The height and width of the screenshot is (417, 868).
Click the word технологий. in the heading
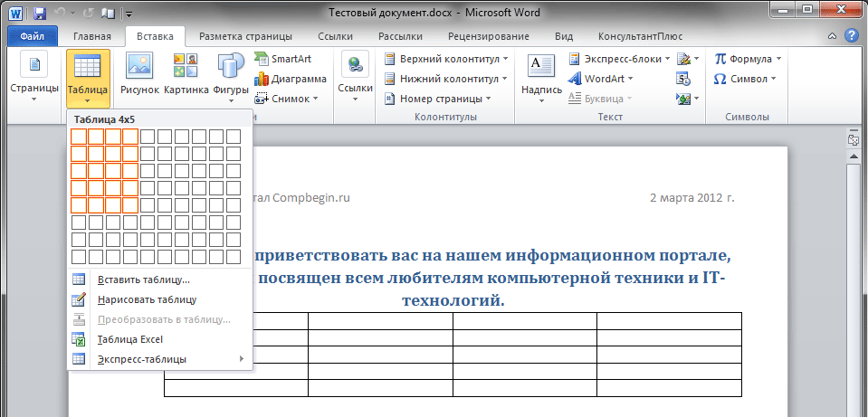pos(453,300)
